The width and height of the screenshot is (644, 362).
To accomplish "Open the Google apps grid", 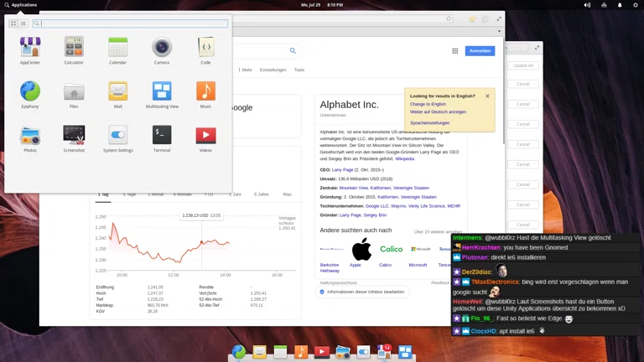I will (x=455, y=51).
